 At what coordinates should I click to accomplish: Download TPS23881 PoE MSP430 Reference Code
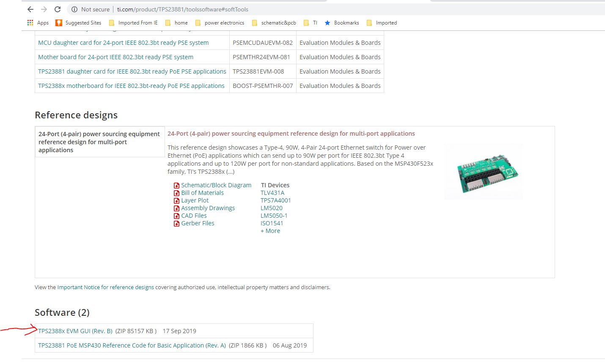click(x=132, y=345)
